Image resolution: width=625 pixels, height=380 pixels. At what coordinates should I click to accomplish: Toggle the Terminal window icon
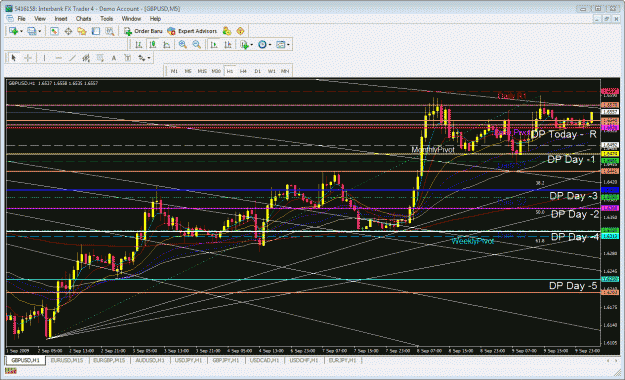(x=96, y=31)
